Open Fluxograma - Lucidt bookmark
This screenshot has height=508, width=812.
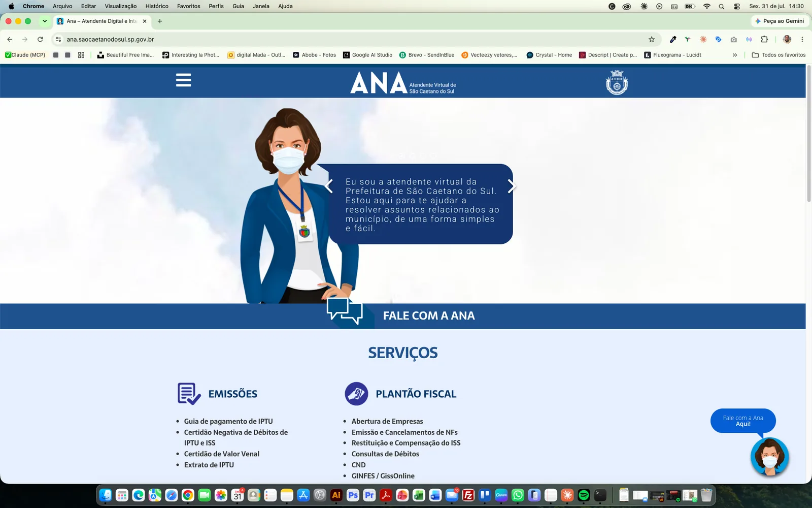tap(672, 55)
